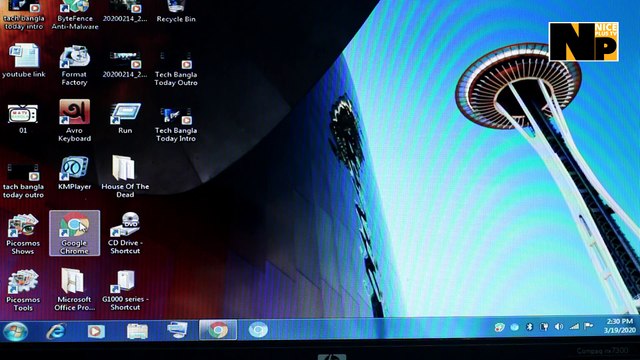
Task: Select the '01' TV logo image icon
Action: [x=23, y=118]
